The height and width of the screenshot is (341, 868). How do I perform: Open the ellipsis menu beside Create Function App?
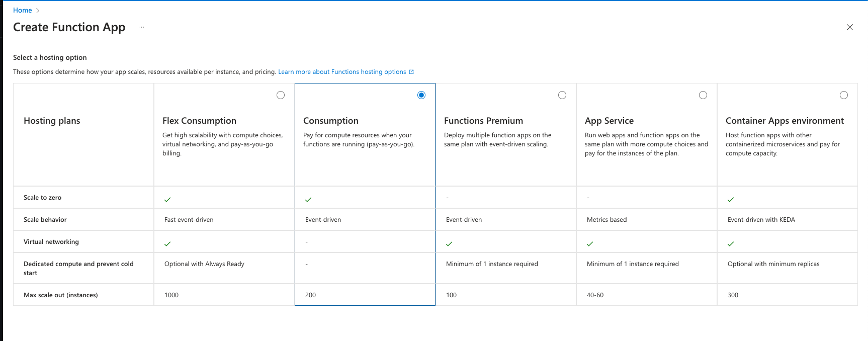click(x=141, y=27)
